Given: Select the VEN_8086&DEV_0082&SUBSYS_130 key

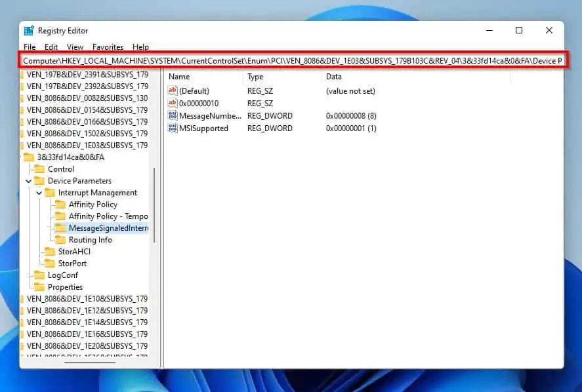Looking at the screenshot, I should click(88, 98).
